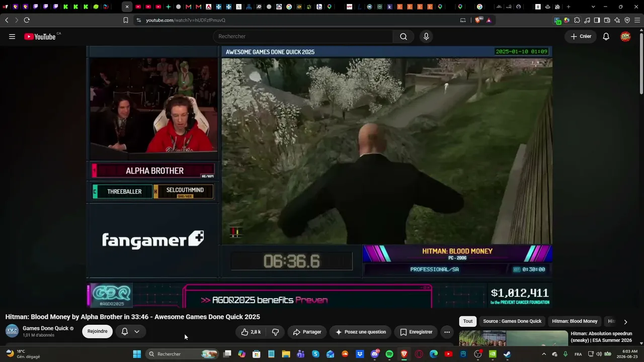Open Steam from the taskbar
The width and height of the screenshot is (644, 362).
pos(507,354)
